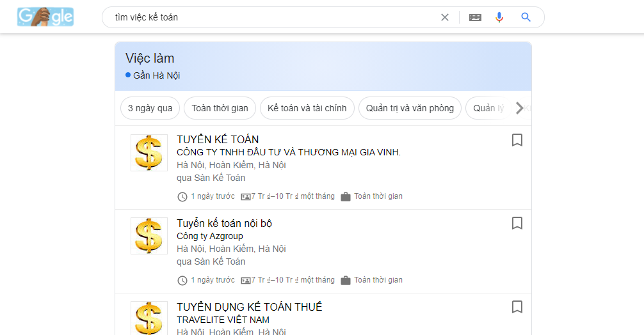Screen dimensions: 644x335
Task: Open the Google doodle logo
Action: 45,17
